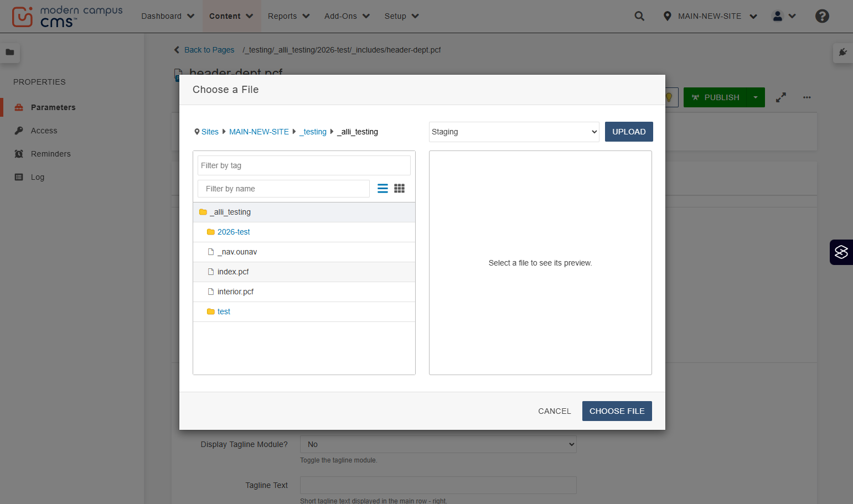
Task: Open the user account menu icon
Action: point(784,16)
